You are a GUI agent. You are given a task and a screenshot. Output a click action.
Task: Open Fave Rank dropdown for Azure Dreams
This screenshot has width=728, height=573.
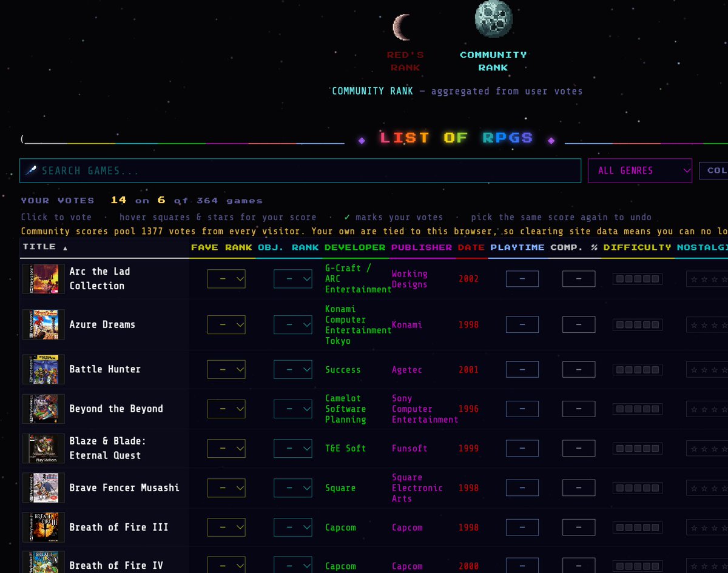coord(226,324)
